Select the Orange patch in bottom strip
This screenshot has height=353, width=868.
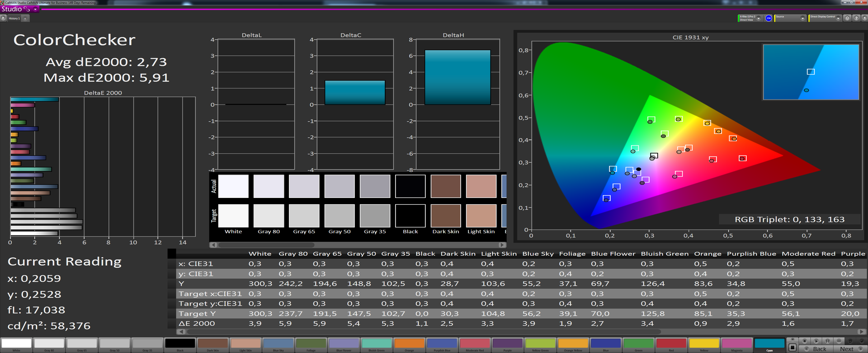click(409, 345)
